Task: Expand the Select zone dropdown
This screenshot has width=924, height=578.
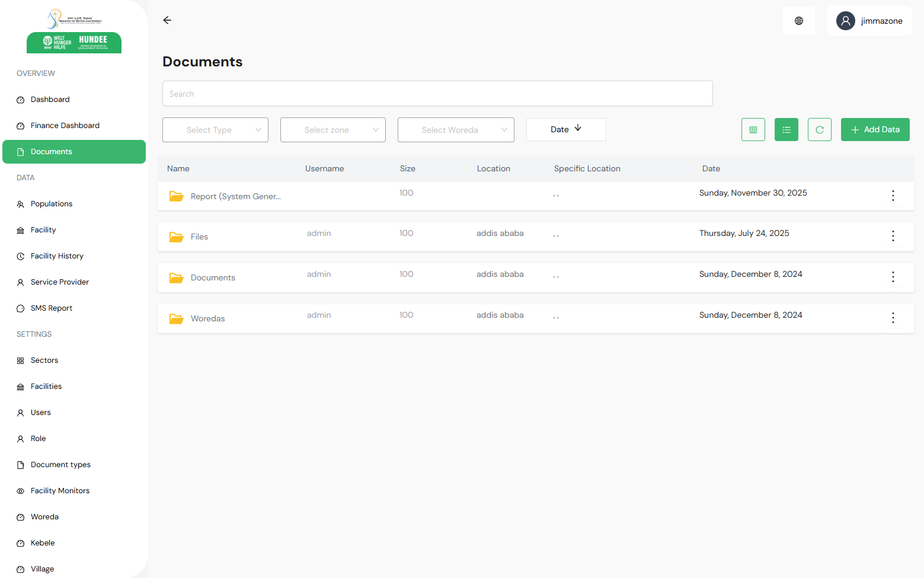Action: tap(332, 129)
